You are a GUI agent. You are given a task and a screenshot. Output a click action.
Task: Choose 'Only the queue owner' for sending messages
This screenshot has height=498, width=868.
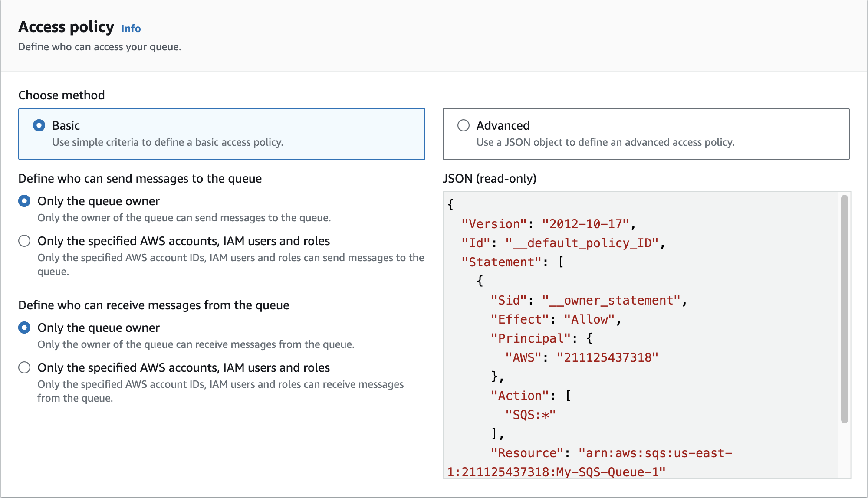click(25, 201)
